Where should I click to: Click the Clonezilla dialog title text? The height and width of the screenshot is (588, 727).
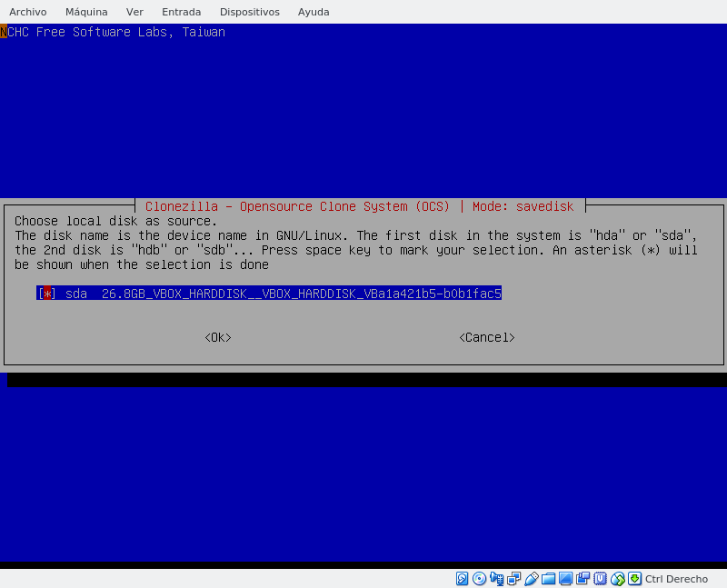360,206
